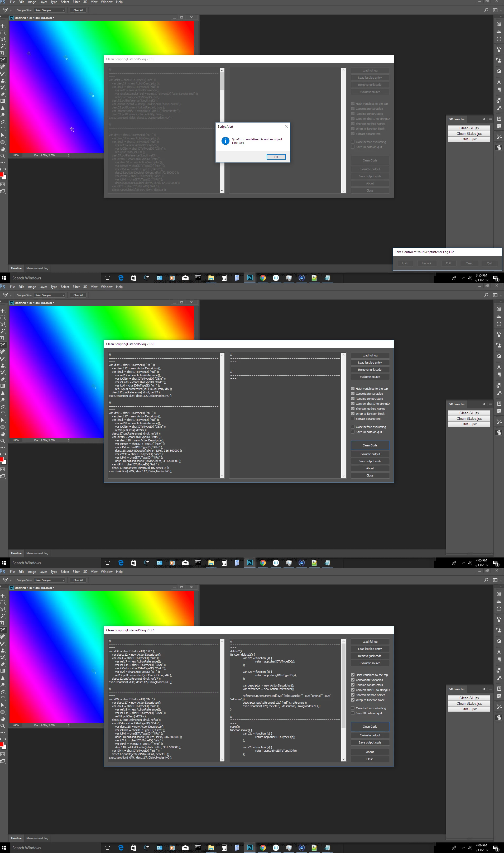Open Sample Size dropdown in bottom screenshot

click(x=49, y=580)
